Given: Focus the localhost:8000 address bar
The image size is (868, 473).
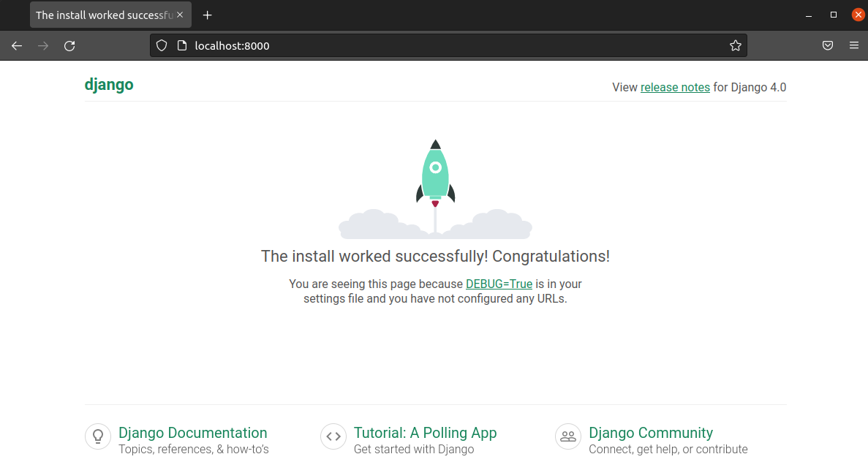Looking at the screenshot, I should click(x=448, y=46).
